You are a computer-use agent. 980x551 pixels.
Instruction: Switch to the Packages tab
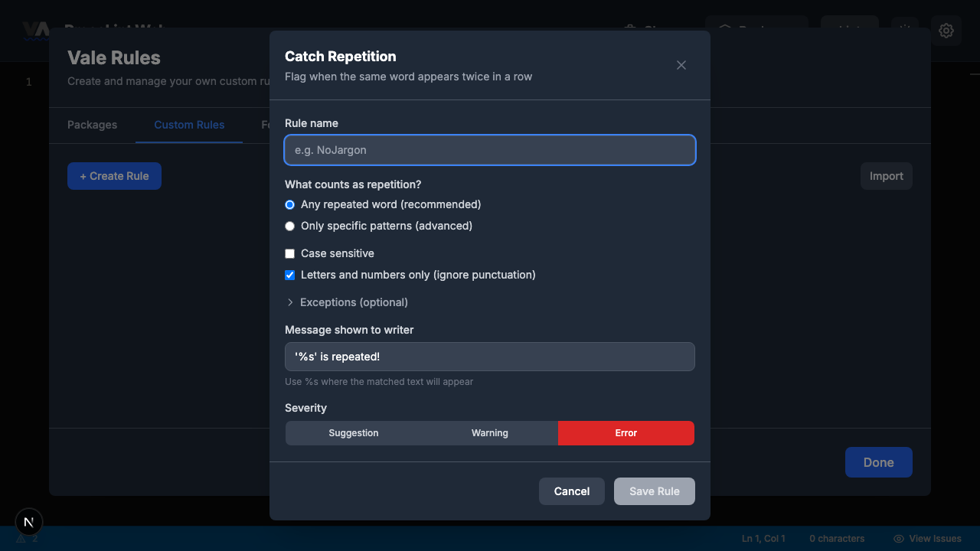click(x=92, y=125)
